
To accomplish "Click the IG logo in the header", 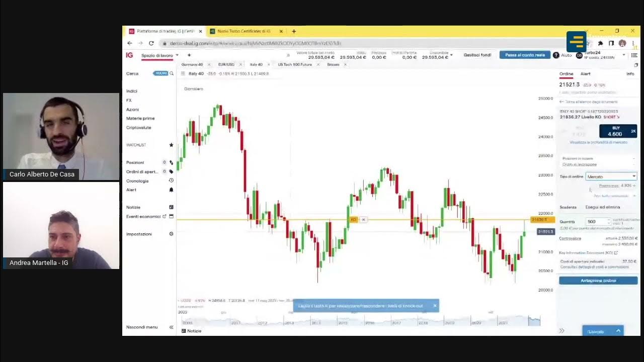I will click(x=129, y=55).
